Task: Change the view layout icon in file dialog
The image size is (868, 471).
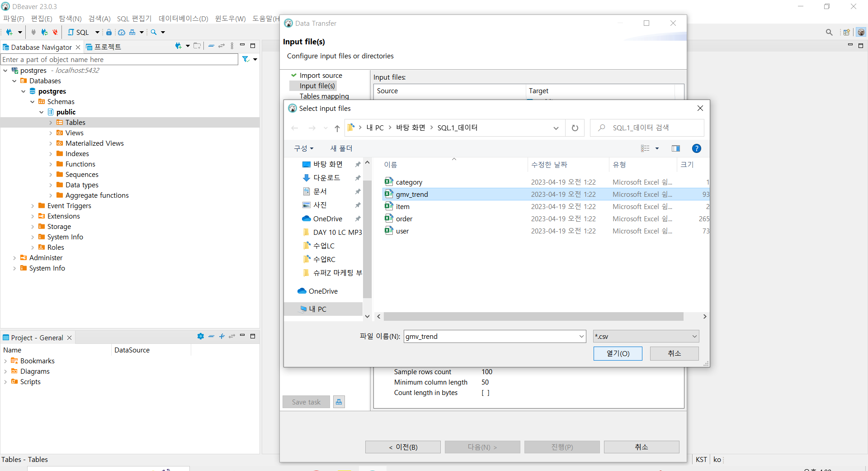Action: 645,148
